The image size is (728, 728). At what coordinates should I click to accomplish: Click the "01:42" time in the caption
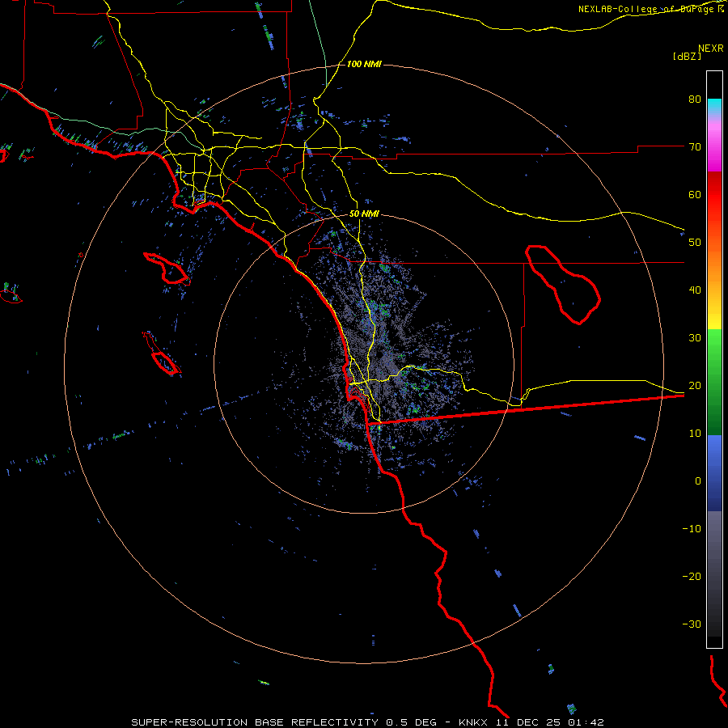click(586, 722)
